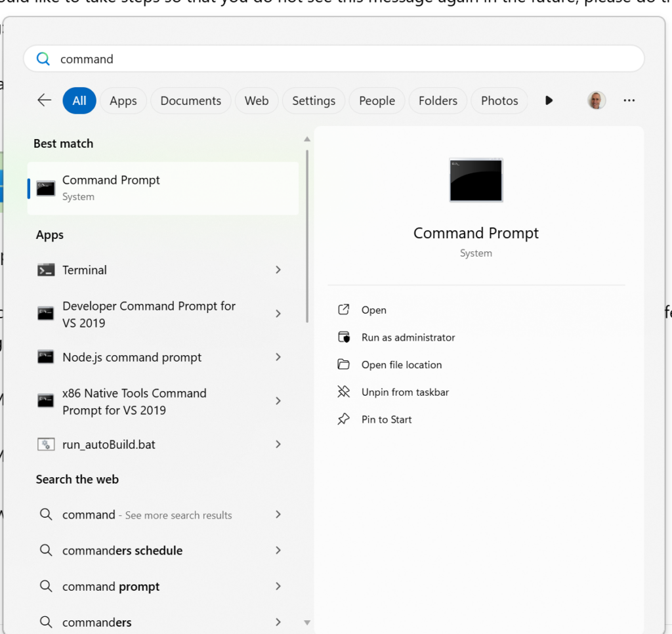Click the Run as administrator shield icon
The height and width of the screenshot is (634, 672).
click(x=344, y=337)
